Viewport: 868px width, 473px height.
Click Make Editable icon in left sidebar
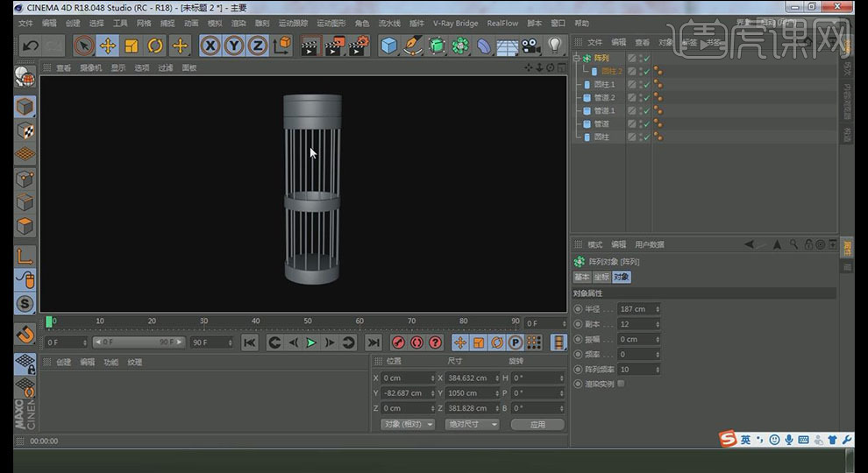[x=25, y=77]
